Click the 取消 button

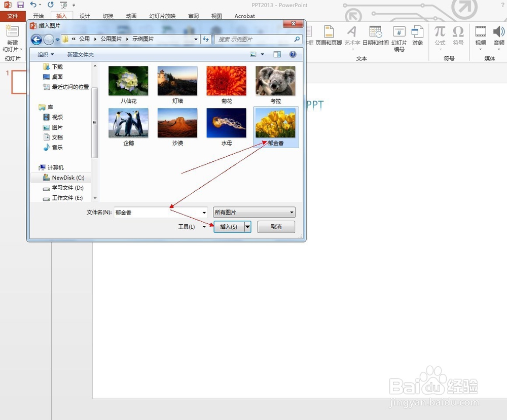point(276,227)
